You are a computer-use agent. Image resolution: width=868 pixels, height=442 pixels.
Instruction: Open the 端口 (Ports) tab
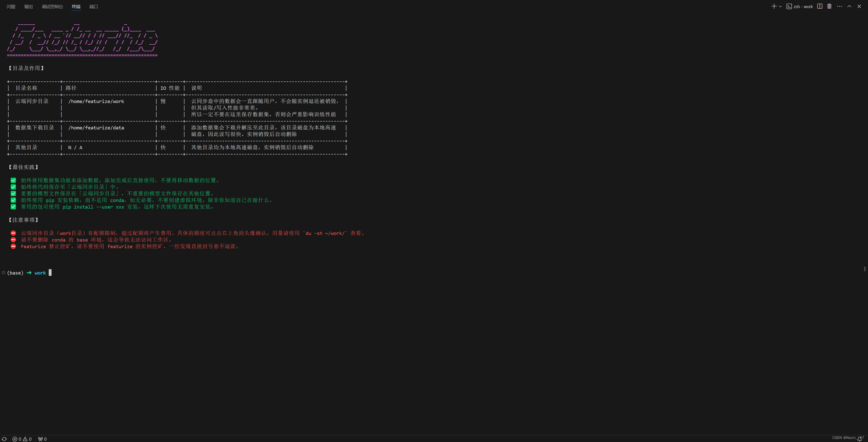[94, 7]
